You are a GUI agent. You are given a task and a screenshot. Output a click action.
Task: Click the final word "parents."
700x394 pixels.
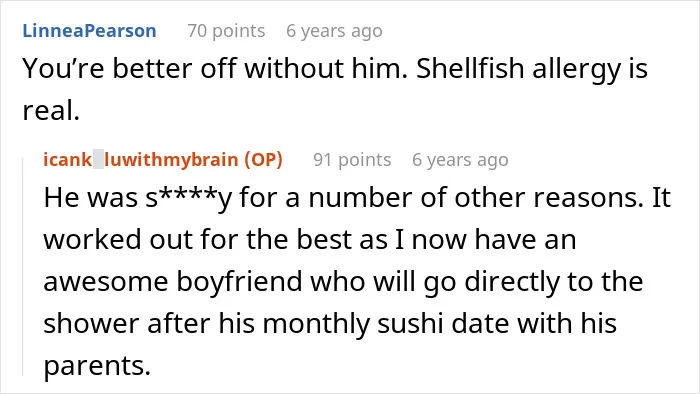point(97,366)
